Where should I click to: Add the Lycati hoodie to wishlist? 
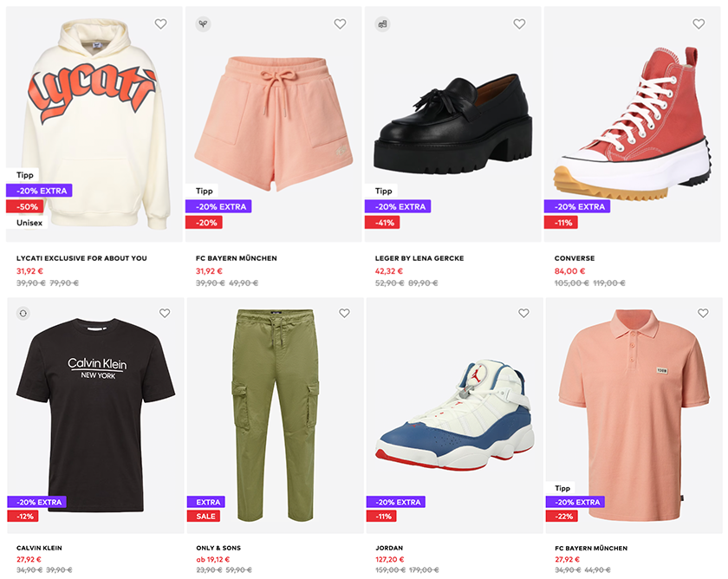160,24
